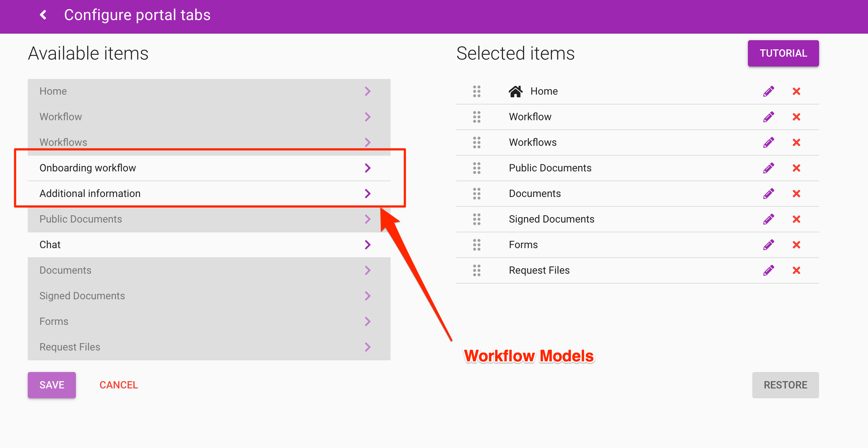This screenshot has width=868, height=448.
Task: Select Additional information in the available list
Action: coord(90,194)
